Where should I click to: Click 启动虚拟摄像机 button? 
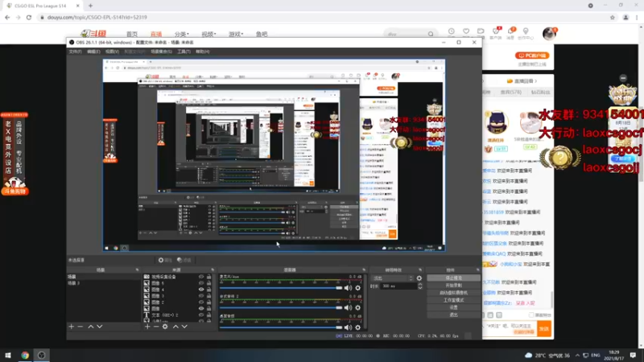pyautogui.click(x=453, y=293)
